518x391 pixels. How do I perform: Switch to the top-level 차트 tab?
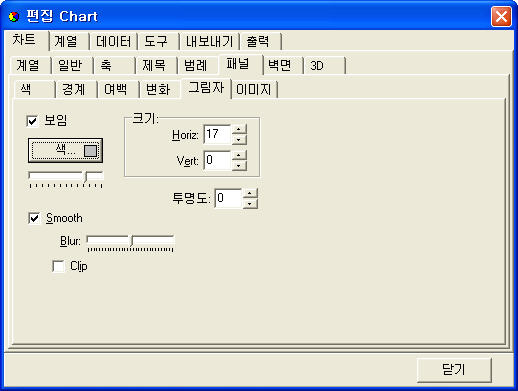[x=26, y=40]
